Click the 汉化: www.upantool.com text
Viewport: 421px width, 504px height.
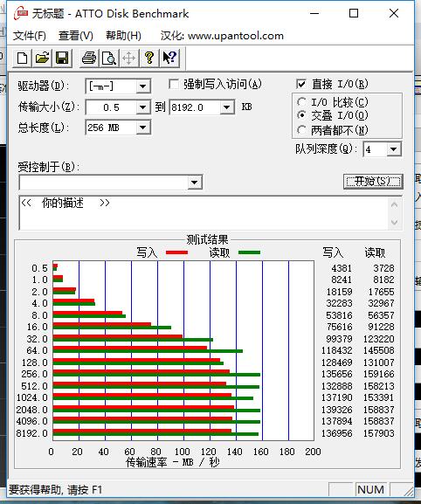click(222, 35)
